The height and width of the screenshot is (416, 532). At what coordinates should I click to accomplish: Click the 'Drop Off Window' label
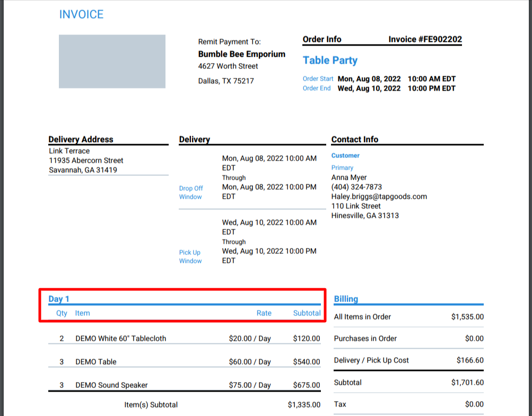pyautogui.click(x=191, y=192)
